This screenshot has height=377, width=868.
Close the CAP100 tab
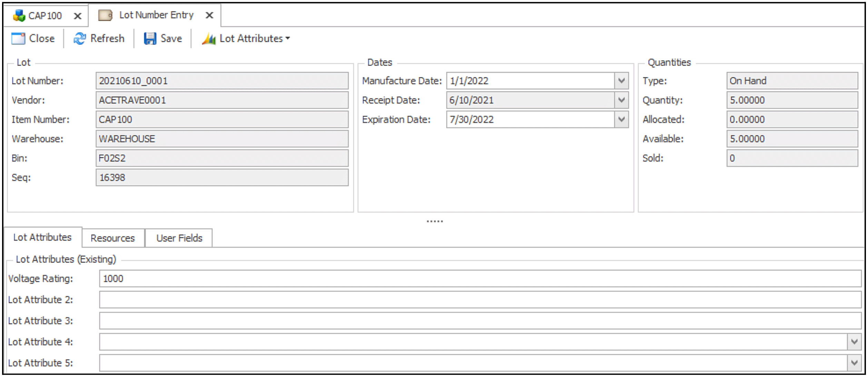click(78, 16)
